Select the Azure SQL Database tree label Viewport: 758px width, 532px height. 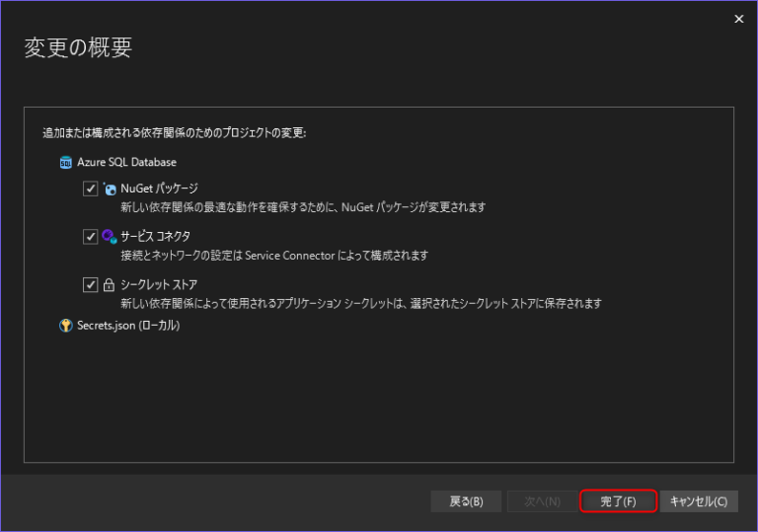click(126, 162)
